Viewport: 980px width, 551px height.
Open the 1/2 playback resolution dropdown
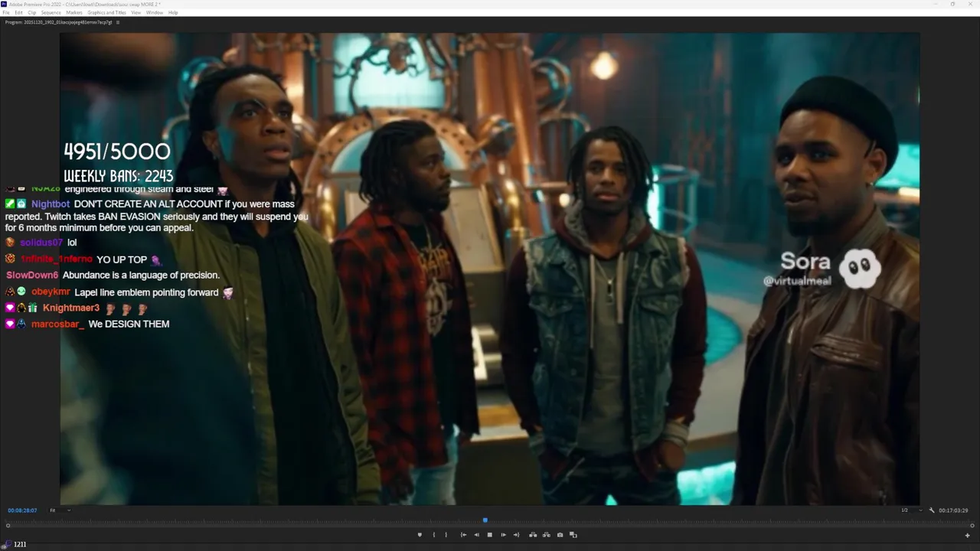click(x=910, y=510)
